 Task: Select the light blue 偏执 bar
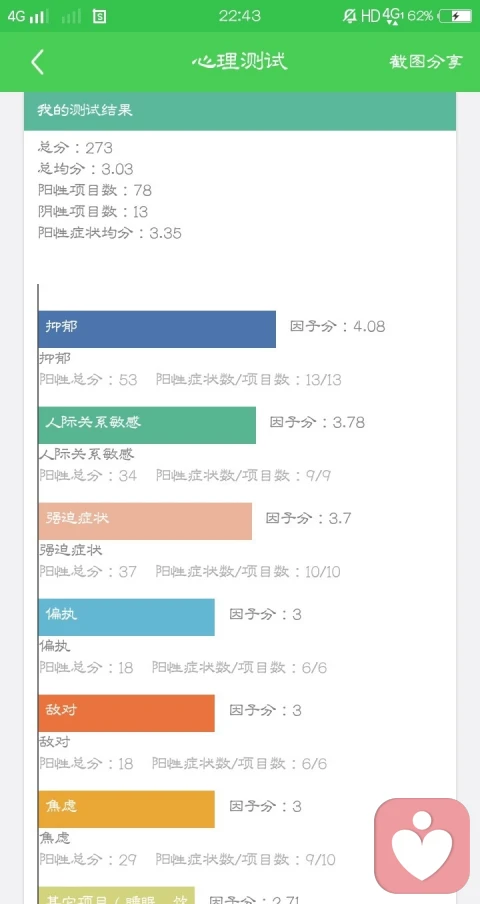(x=126, y=617)
